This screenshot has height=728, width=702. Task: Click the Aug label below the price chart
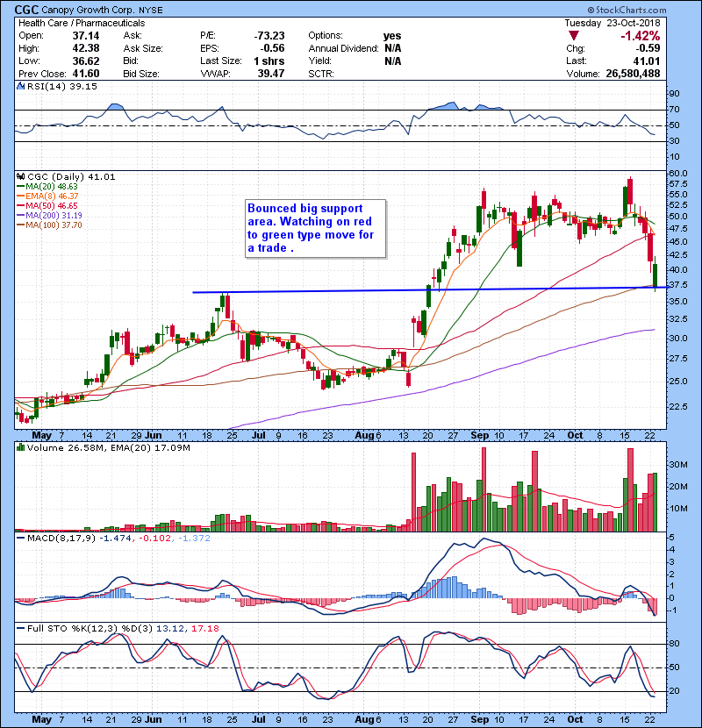[364, 435]
